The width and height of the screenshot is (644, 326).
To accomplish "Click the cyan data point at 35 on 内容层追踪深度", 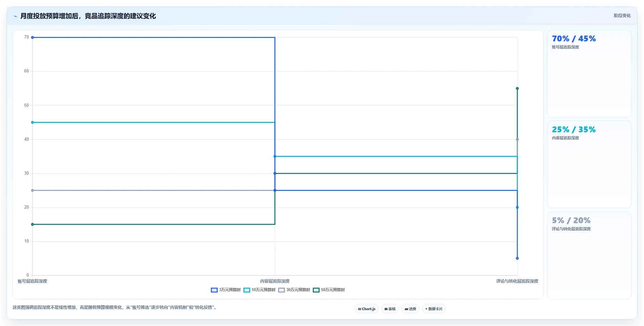I will click(x=275, y=157).
